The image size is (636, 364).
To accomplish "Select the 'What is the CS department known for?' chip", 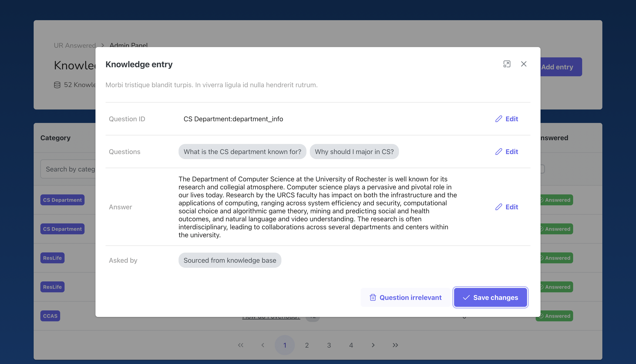I will 242,152.
